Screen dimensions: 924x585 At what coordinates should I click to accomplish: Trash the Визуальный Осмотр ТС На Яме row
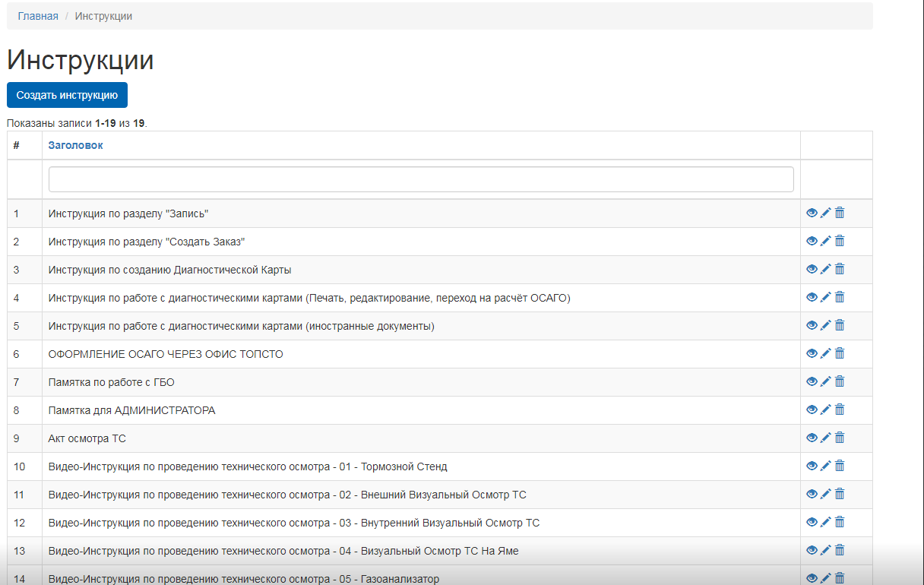coord(840,550)
